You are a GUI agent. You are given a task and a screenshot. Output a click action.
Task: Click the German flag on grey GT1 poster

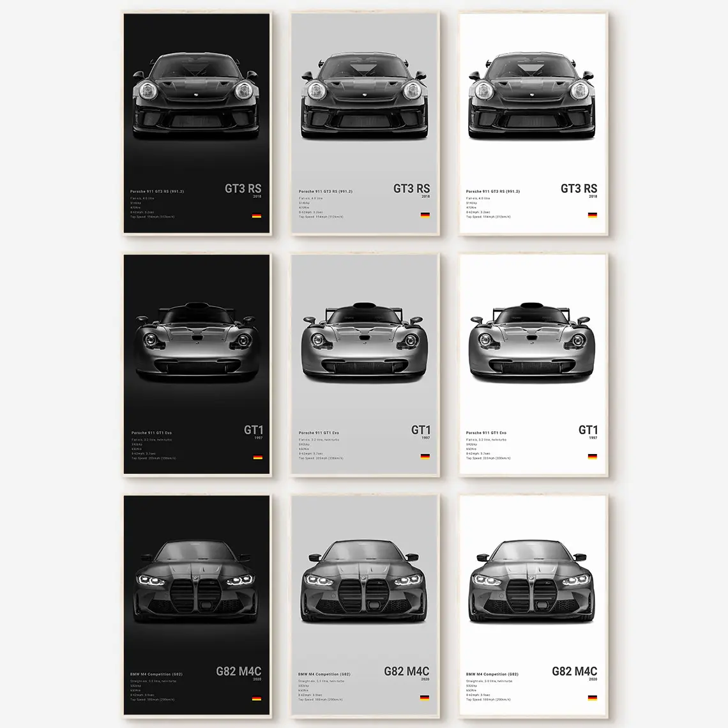[x=425, y=456]
